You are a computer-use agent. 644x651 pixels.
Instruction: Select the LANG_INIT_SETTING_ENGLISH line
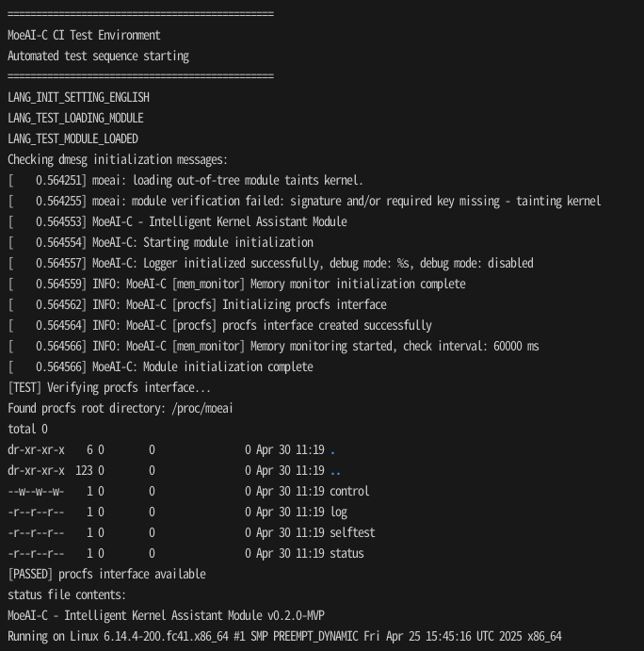point(78,98)
